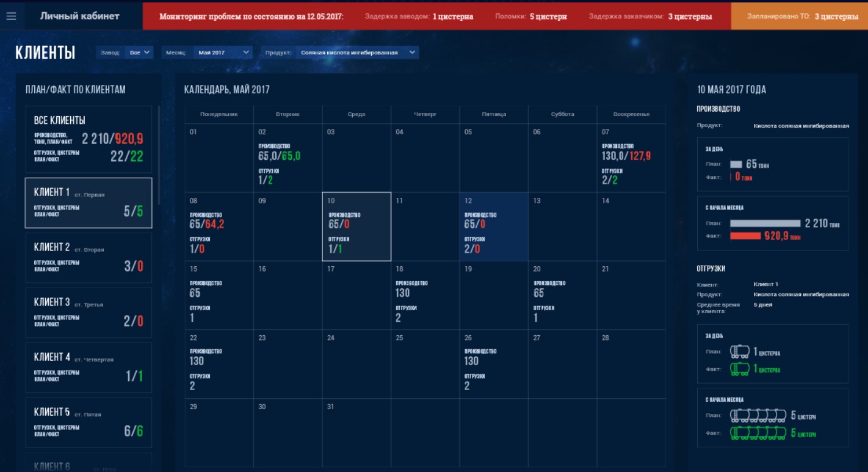This screenshot has width=868, height=472.
Task: Click calendar day 05
Action: pos(494,158)
